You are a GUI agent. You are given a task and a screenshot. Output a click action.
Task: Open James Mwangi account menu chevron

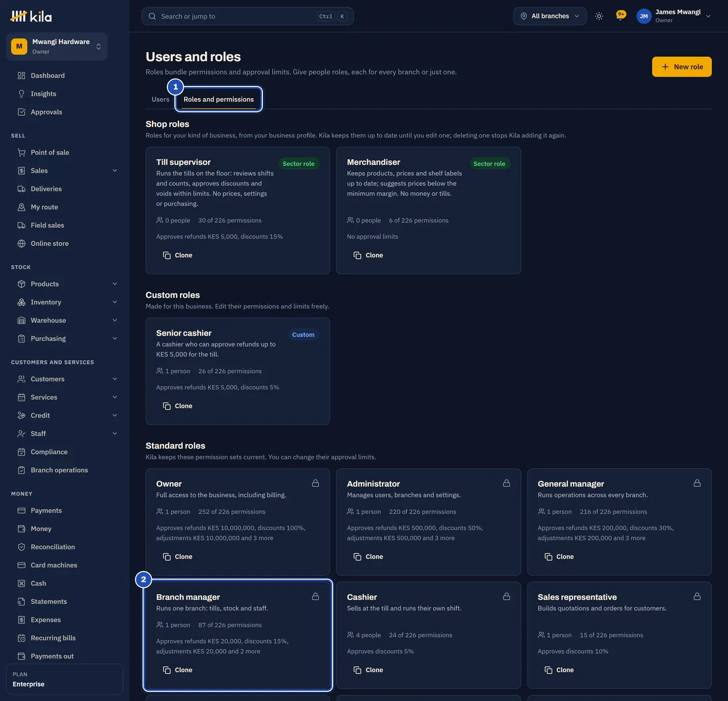708,16
